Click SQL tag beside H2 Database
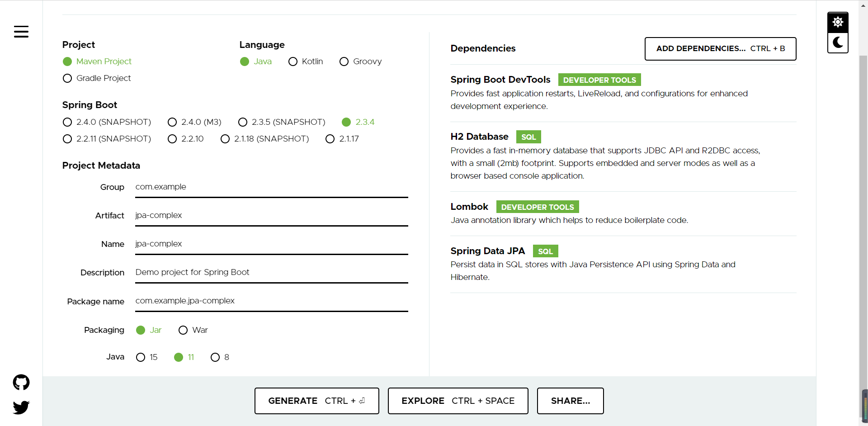The height and width of the screenshot is (426, 868). point(528,137)
